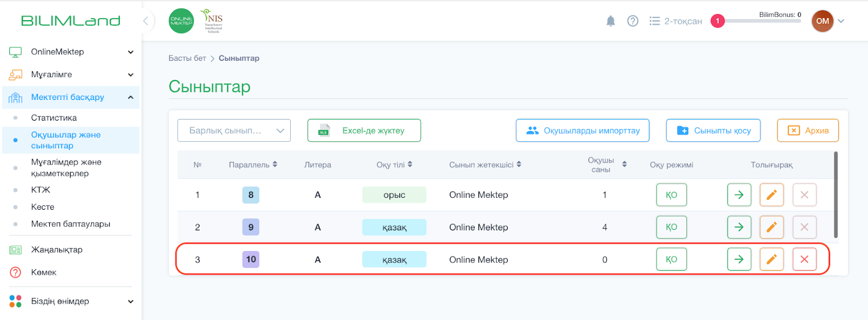Open the КТЖ sidebar item
The width and height of the screenshot is (868, 320).
(41, 190)
